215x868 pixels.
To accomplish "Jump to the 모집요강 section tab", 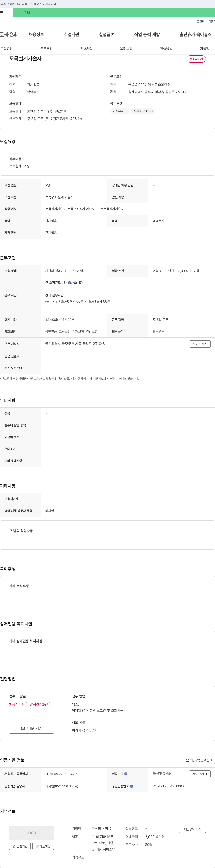I will point(6,49).
